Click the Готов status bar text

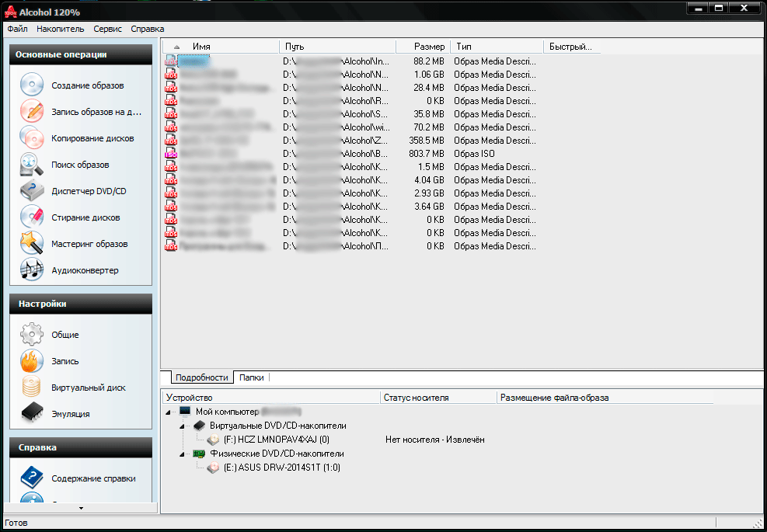coord(16,523)
